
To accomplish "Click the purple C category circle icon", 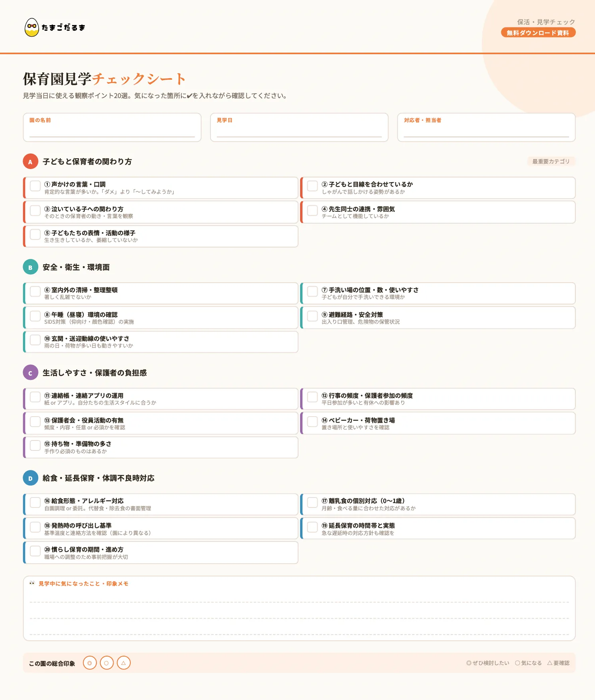I will click(x=30, y=373).
